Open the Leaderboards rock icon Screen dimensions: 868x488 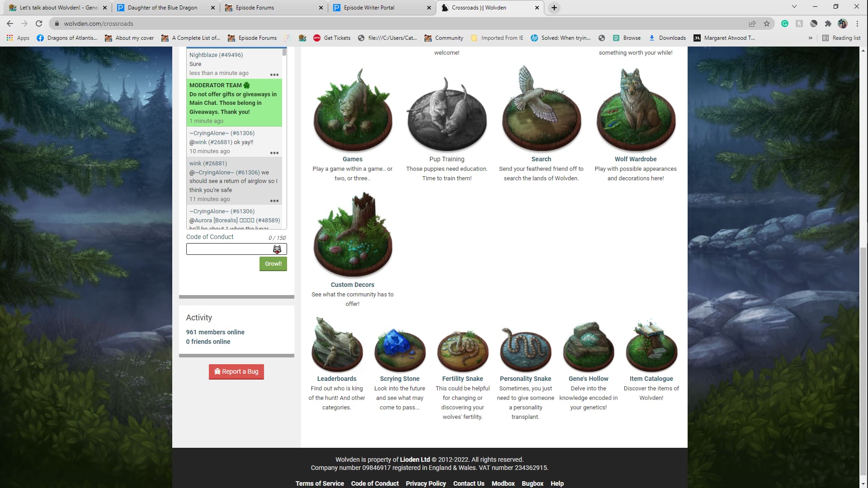pyautogui.click(x=337, y=345)
